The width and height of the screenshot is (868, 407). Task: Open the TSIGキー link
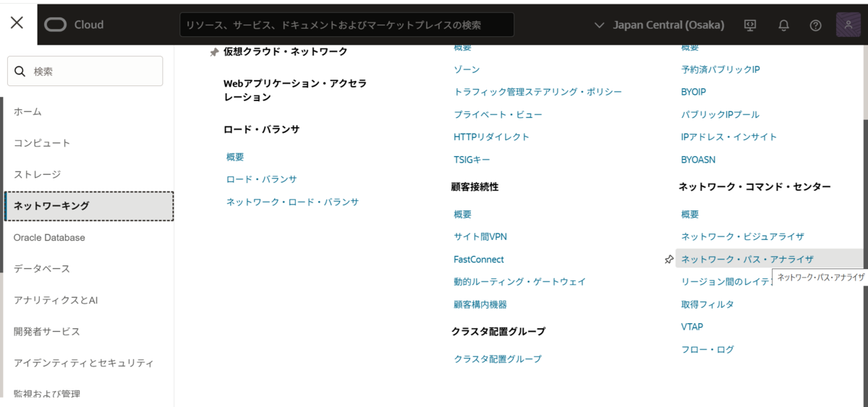pos(472,159)
